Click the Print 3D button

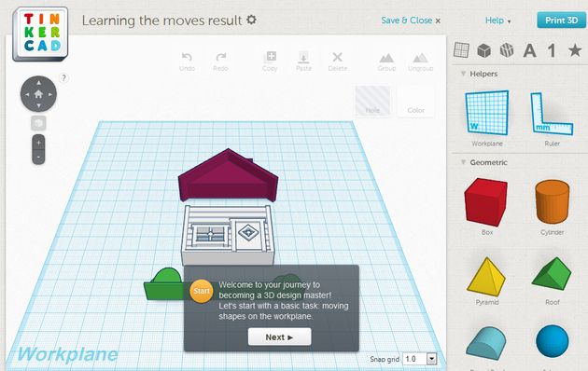pyautogui.click(x=561, y=21)
